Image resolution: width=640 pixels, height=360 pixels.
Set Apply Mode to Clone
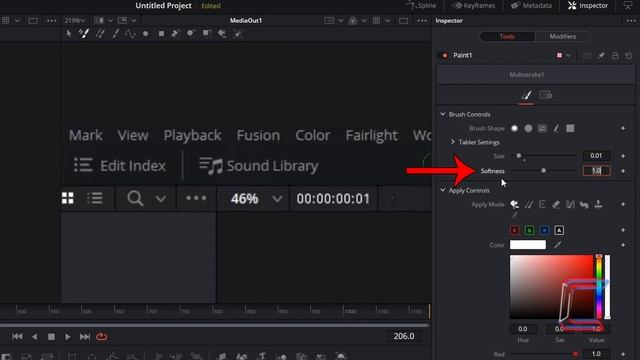click(x=529, y=204)
